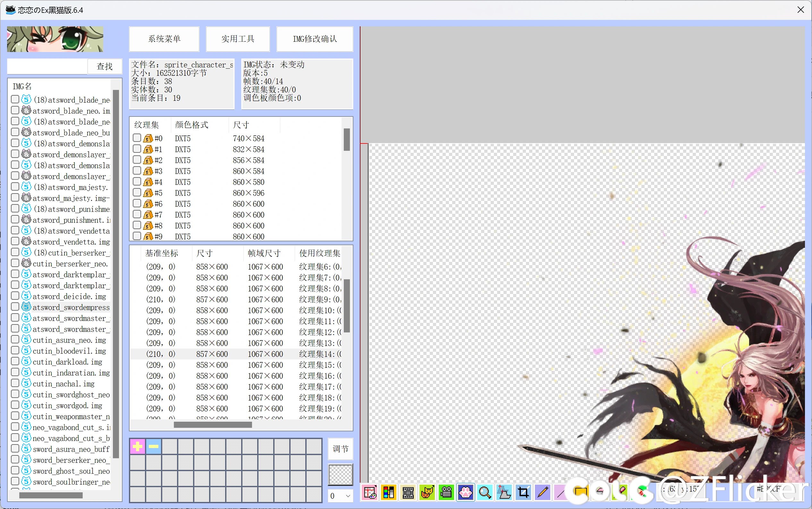
Task: Click the texture icon of #9
Action: 148,236
